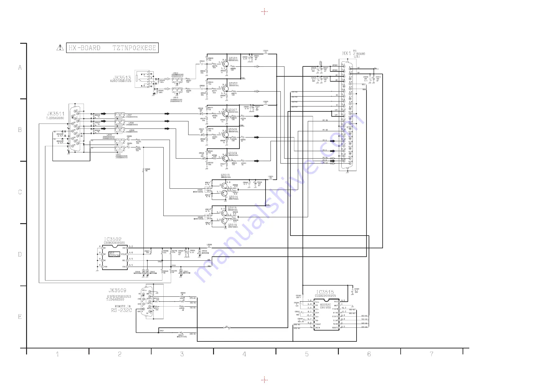Click the column label "6" on the bottom border

tap(369, 354)
